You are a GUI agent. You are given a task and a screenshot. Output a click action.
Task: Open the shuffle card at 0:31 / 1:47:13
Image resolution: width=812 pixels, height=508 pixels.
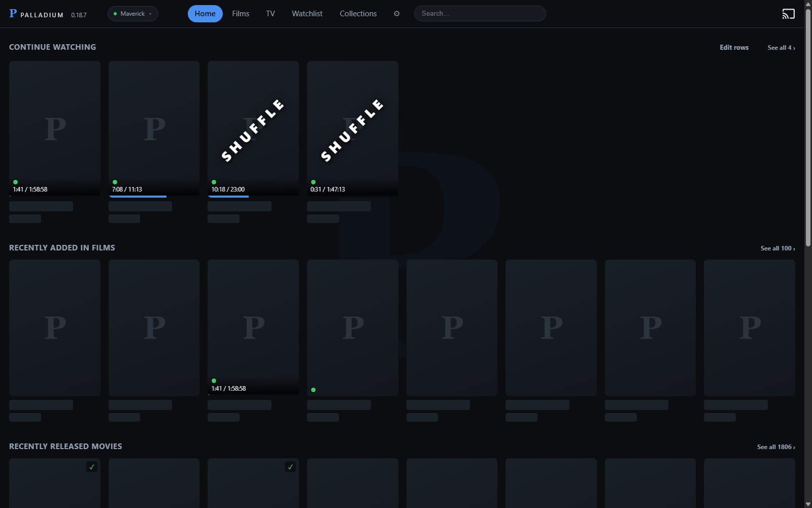353,129
